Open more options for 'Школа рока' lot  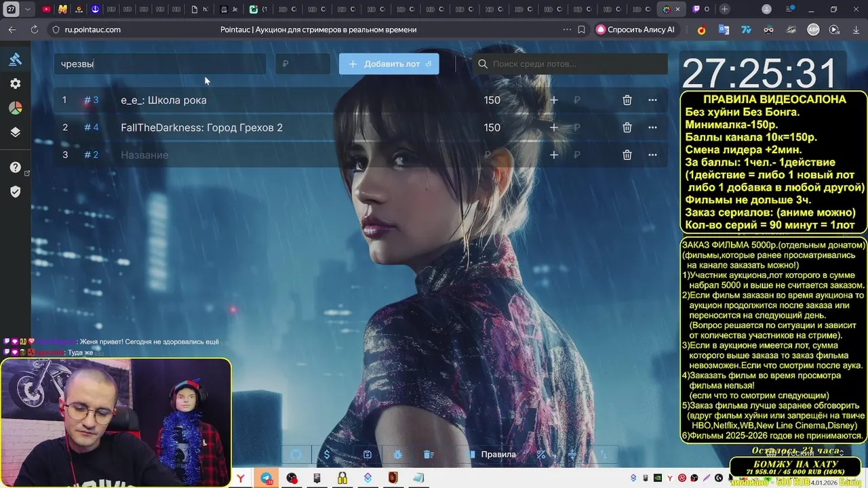pos(652,100)
